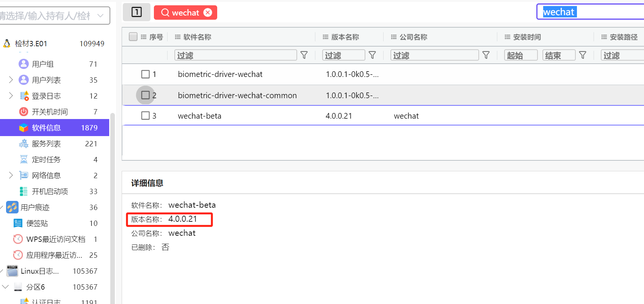
Task: Collapse the 分区6 tree node
Action: [5, 287]
